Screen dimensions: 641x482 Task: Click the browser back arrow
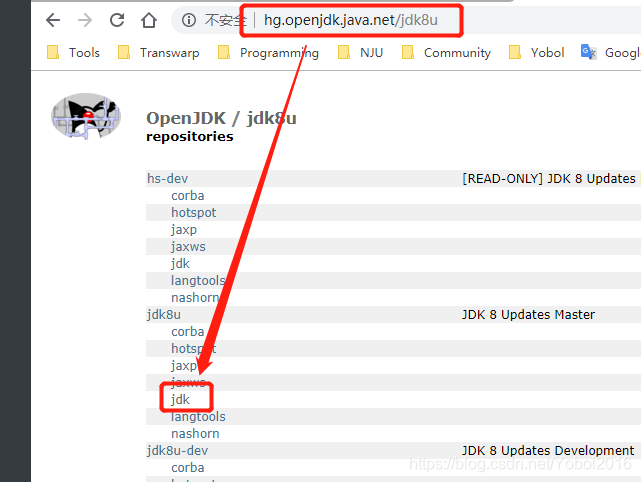point(53,20)
